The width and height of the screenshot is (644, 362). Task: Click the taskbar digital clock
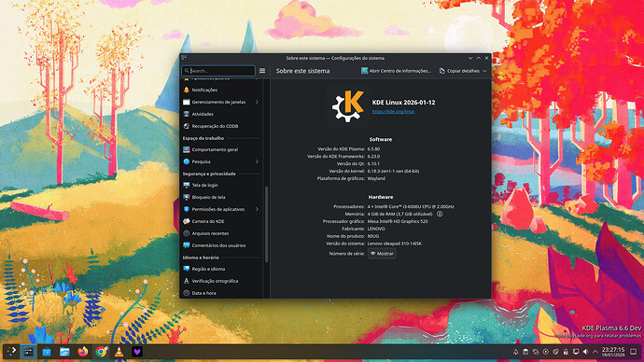(x=613, y=352)
